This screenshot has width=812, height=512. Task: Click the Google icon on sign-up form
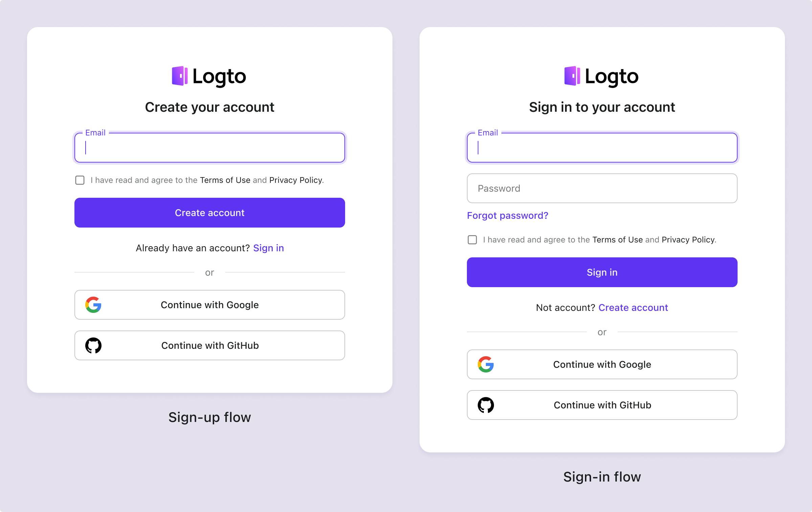(x=94, y=305)
